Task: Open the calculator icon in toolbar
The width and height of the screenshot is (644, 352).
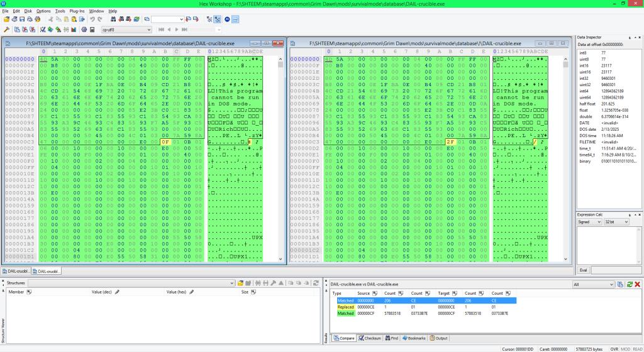Action: tap(92, 30)
